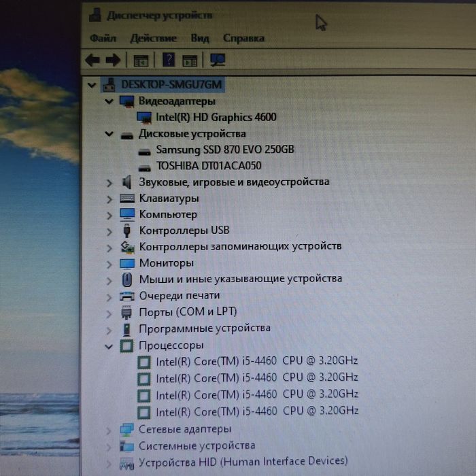Expand the Программные устройства category

point(109,330)
